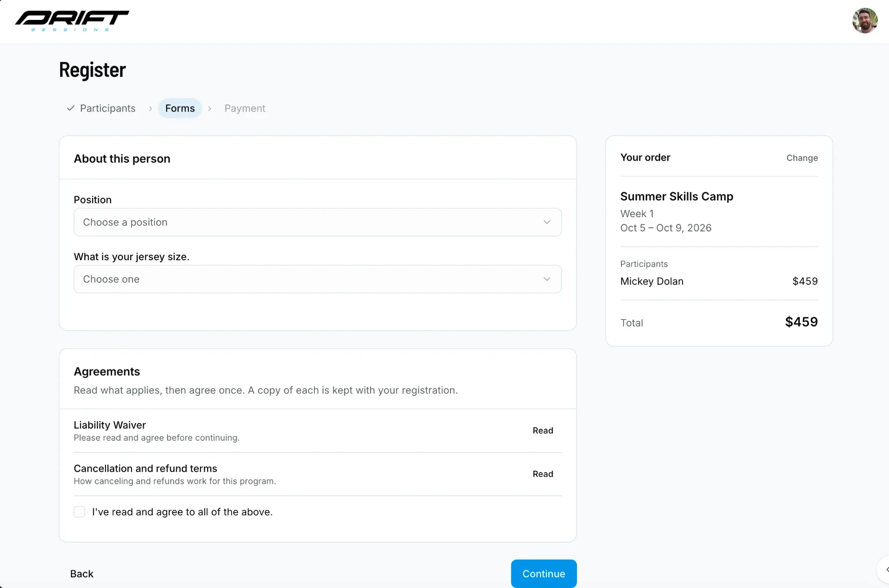Image resolution: width=889 pixels, height=588 pixels.
Task: Go Back to the previous step
Action: (x=82, y=574)
